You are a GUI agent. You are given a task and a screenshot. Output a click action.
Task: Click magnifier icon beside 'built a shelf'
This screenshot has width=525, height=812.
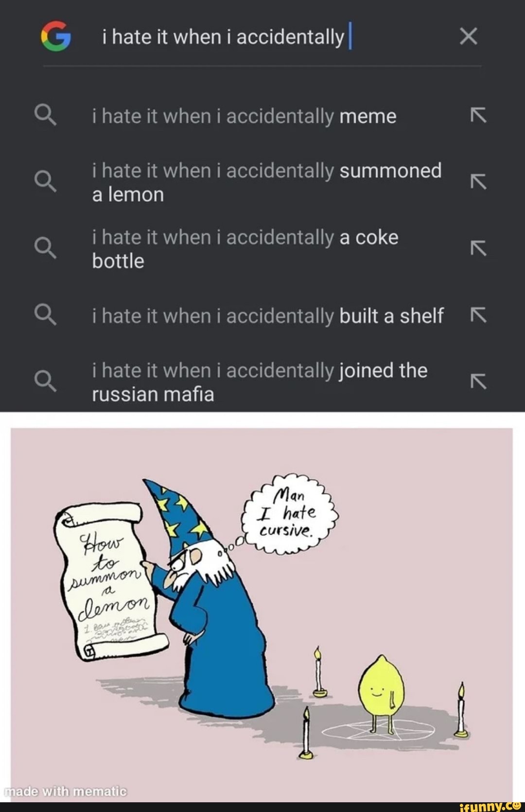[x=45, y=315]
